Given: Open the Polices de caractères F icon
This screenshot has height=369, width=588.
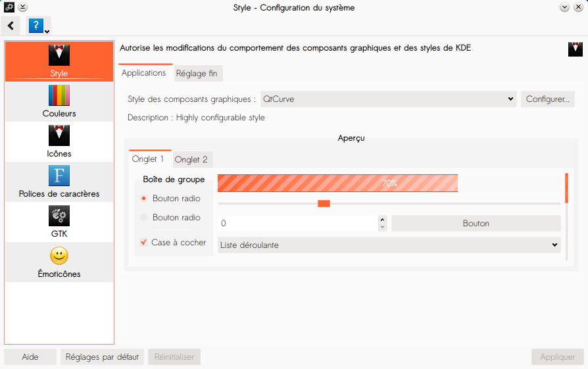Looking at the screenshot, I should tap(59, 176).
